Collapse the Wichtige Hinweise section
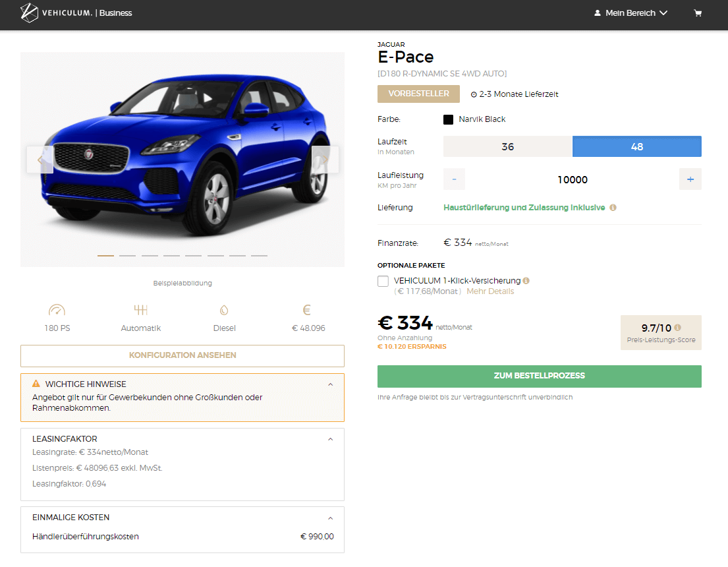 pos(331,384)
